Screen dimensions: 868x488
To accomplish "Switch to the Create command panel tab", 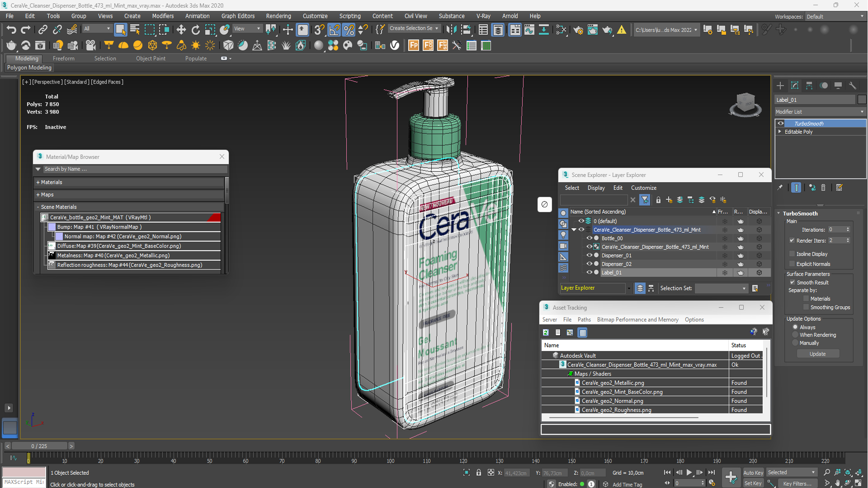I will click(780, 85).
